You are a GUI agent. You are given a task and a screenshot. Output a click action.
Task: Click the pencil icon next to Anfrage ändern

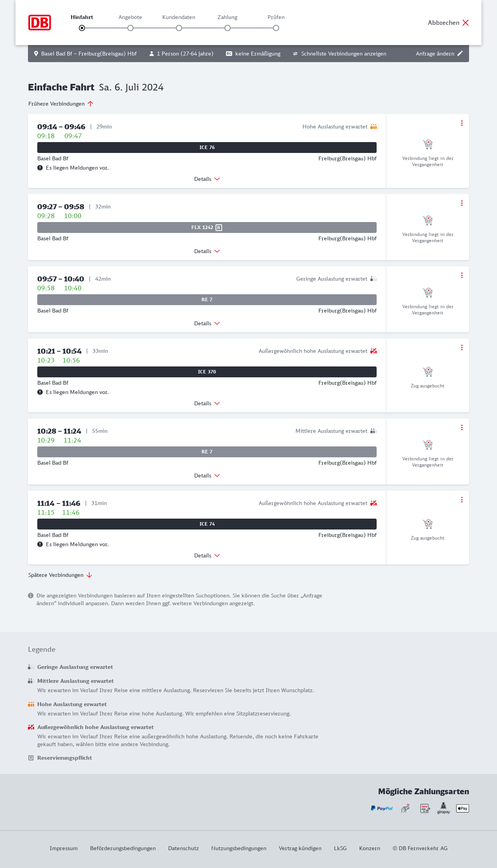pyautogui.click(x=460, y=54)
